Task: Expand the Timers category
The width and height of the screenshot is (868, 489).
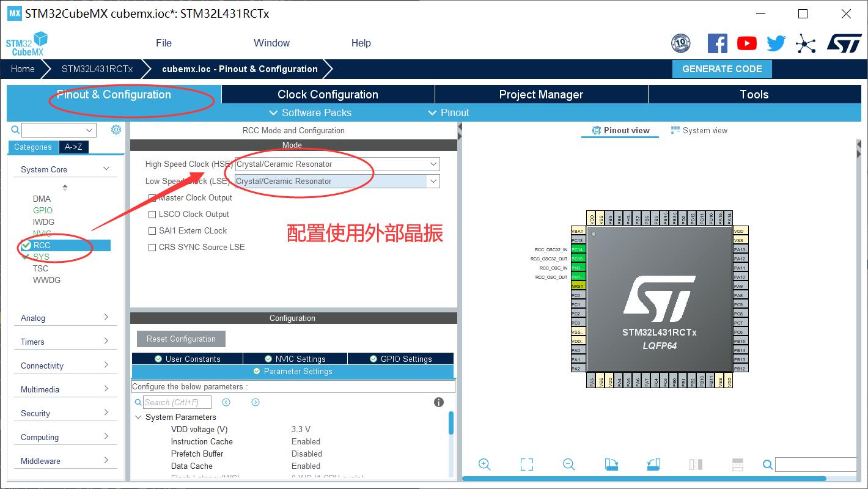Action: 106,341
